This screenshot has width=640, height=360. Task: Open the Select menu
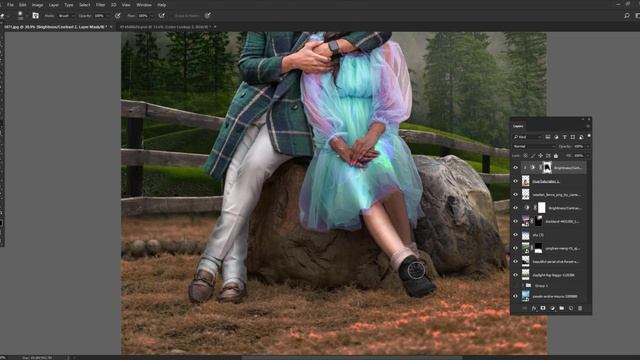(84, 5)
